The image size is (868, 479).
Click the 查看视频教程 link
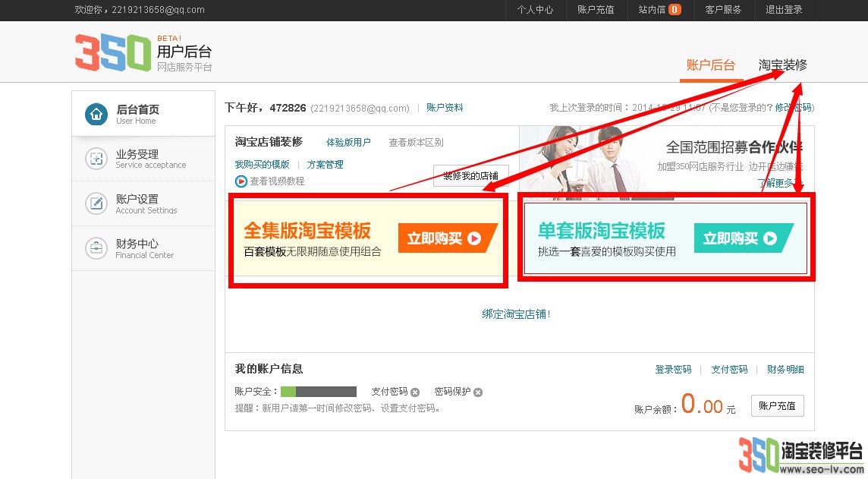pos(278,181)
